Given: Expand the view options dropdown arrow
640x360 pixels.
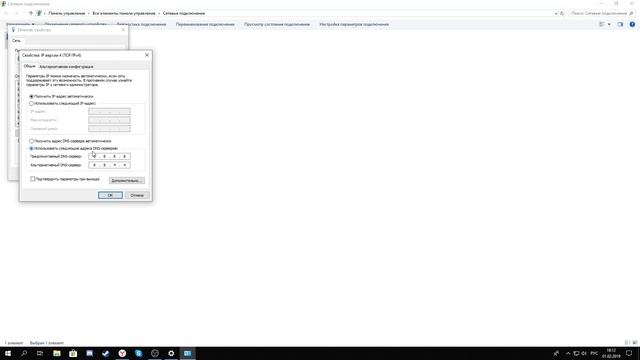Looking at the screenshot, I should [609, 24].
